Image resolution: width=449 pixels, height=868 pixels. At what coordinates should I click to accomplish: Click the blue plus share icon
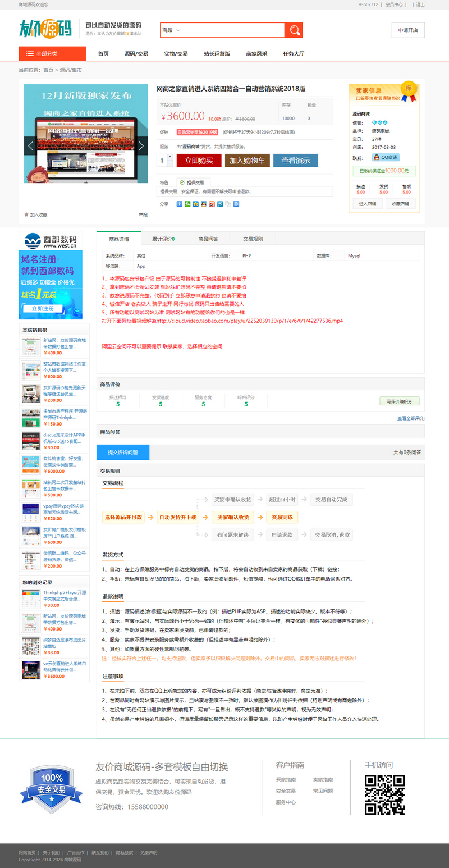[x=179, y=204]
